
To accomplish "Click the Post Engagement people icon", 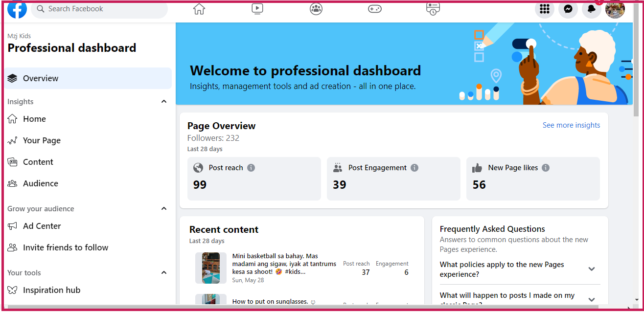I will tap(338, 168).
